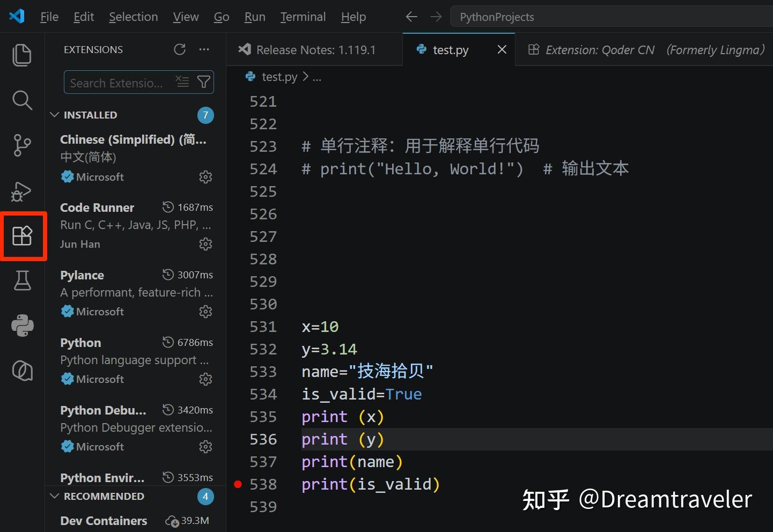
Task: Open the Explorer view in activity bar
Action: (x=22, y=55)
